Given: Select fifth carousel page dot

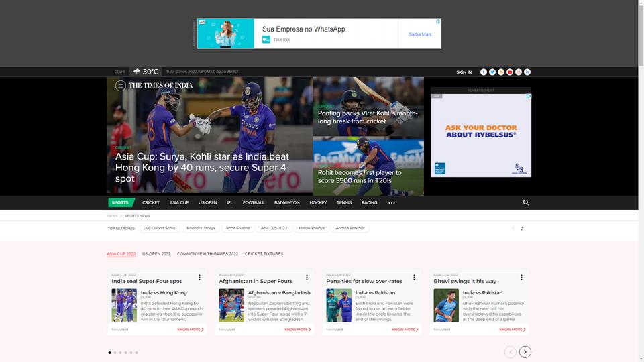Looking at the screenshot, I should tap(131, 353).
